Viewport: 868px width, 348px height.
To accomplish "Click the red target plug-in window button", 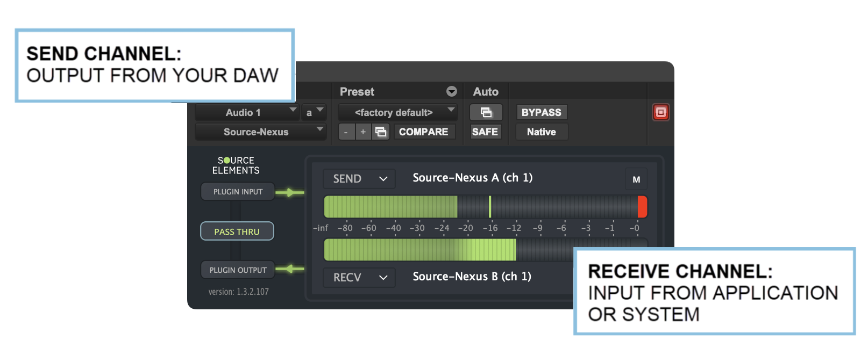I will pos(660,112).
